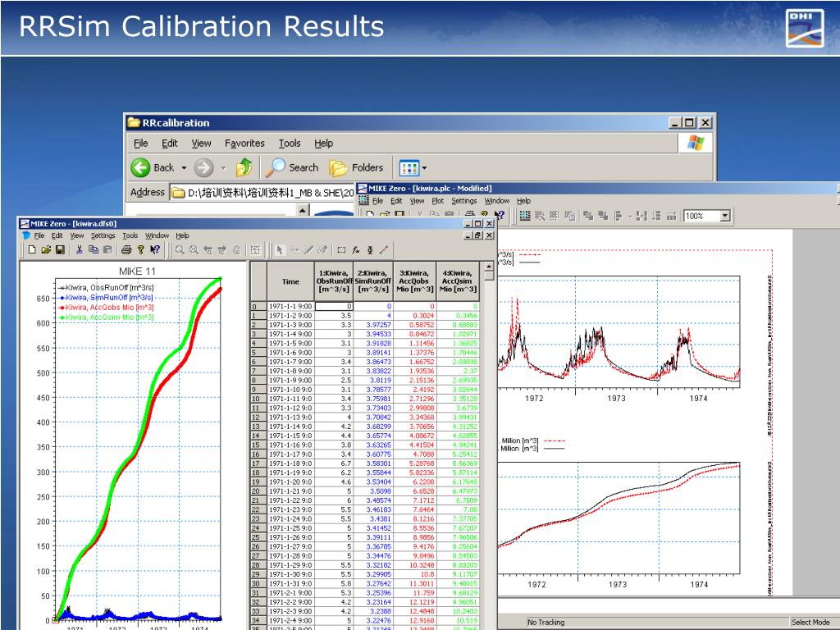Click address bar path in RRcalibration window
This screenshot has width=840, height=630.
click(x=263, y=192)
